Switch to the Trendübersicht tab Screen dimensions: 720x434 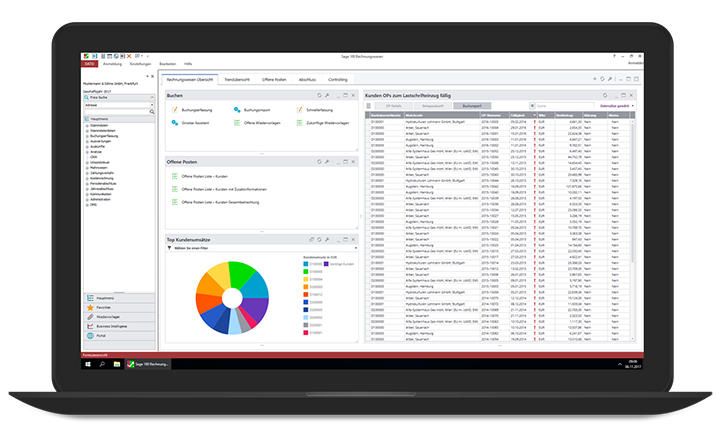point(237,79)
